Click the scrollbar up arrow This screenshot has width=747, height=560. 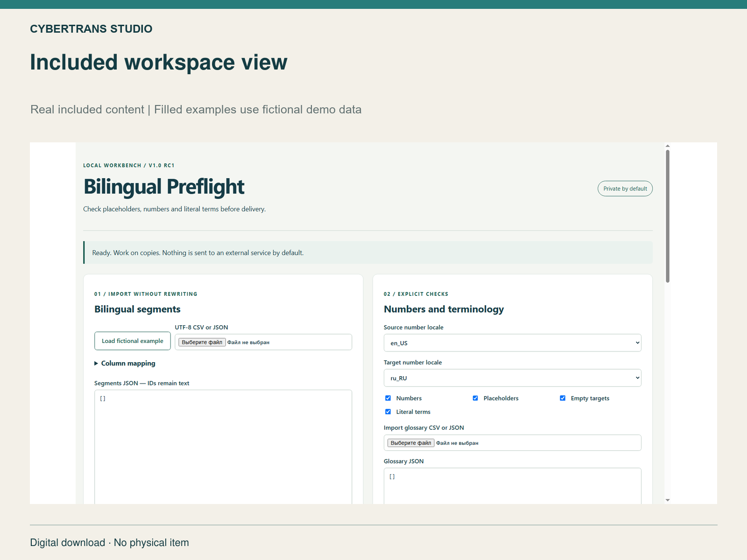668,146
